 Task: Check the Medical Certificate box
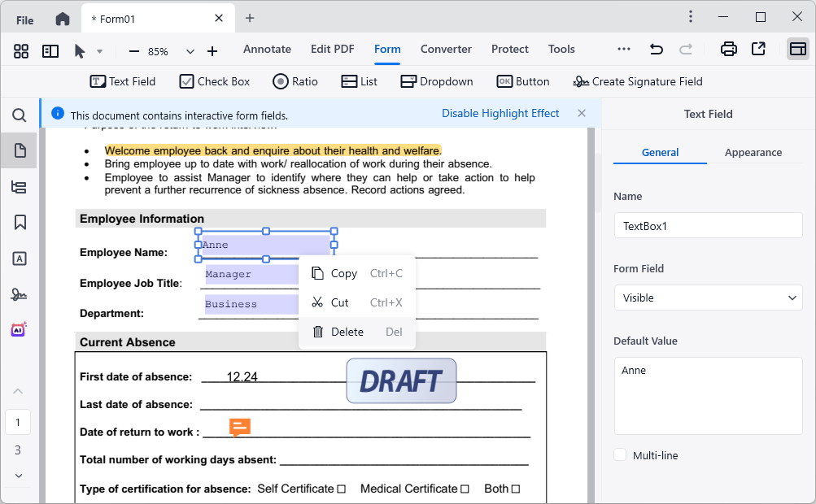click(x=466, y=489)
